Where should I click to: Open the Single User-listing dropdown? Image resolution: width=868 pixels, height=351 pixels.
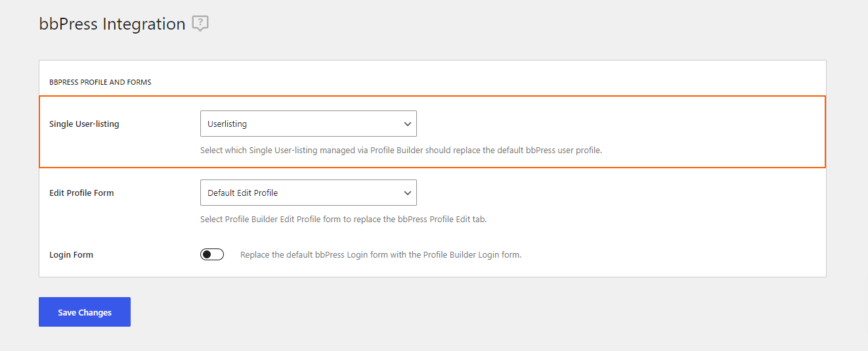point(308,124)
